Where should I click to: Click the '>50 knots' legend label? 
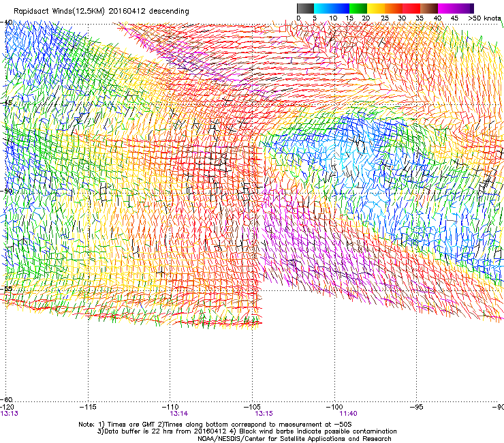[484, 18]
